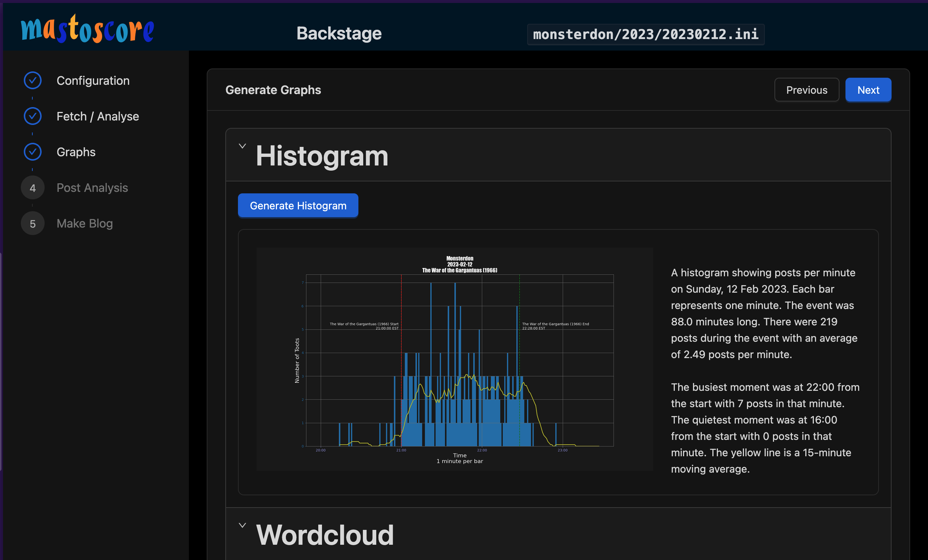Screen dimensions: 928x560
Task: Collapse the Wordcloud section chevron
Action: point(242,525)
